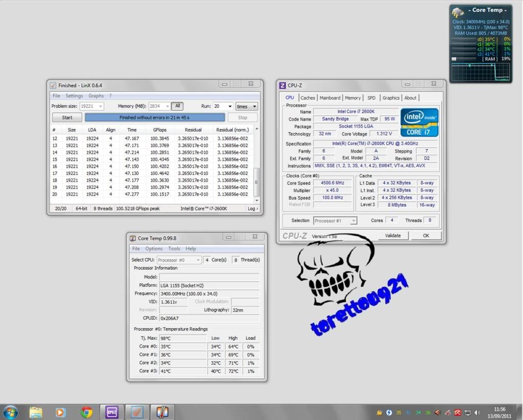The width and height of the screenshot is (523, 420).
Task: Open the times dropdown in LinX
Action: [247, 106]
